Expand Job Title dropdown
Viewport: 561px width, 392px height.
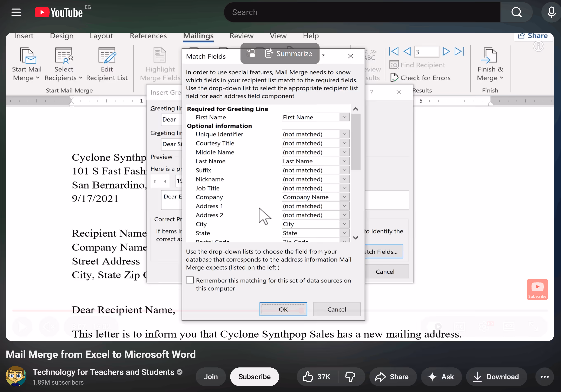[344, 188]
